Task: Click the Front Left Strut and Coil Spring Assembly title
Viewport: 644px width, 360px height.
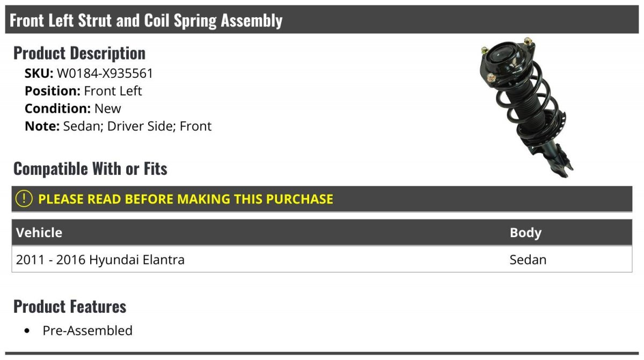Action: tap(146, 20)
